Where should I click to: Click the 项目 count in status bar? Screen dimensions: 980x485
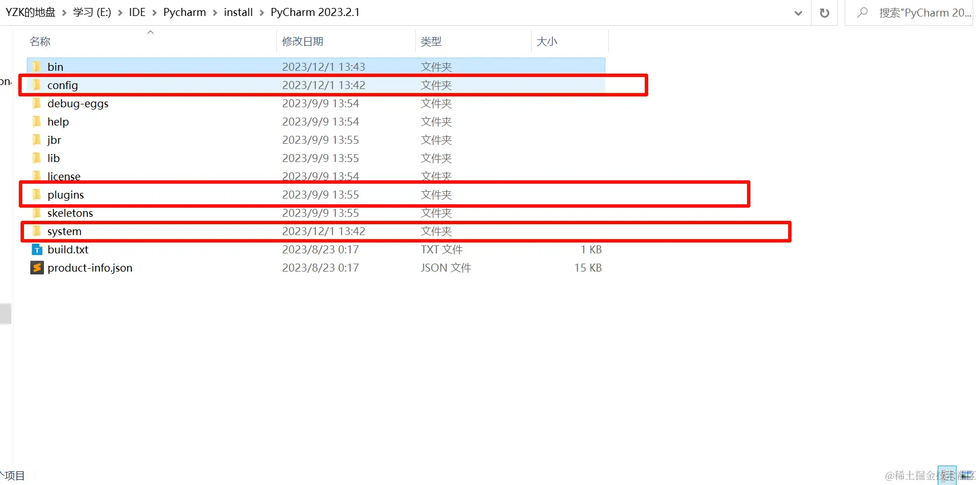point(14,475)
